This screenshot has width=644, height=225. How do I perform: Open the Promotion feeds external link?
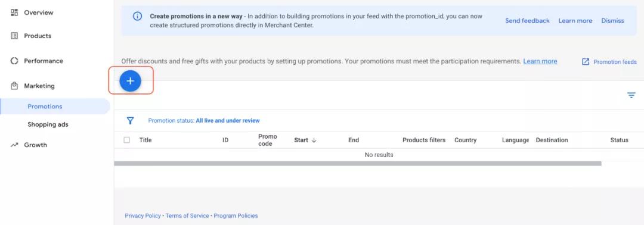609,62
